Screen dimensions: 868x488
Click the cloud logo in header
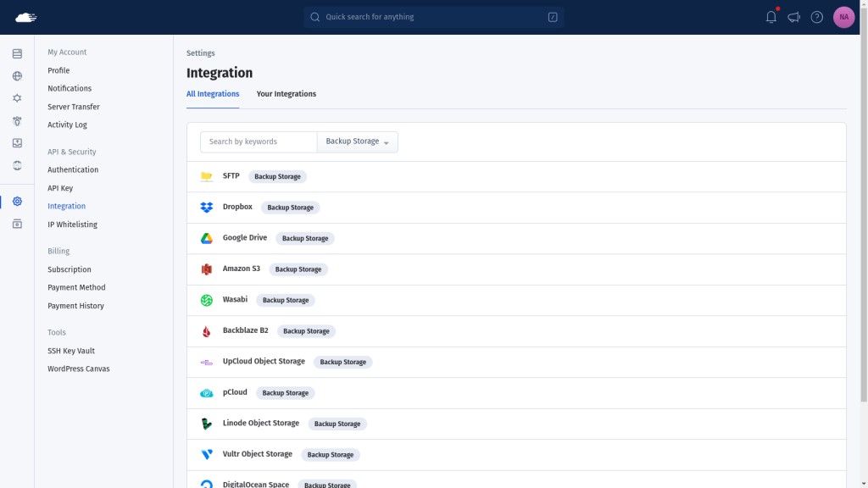tap(25, 18)
